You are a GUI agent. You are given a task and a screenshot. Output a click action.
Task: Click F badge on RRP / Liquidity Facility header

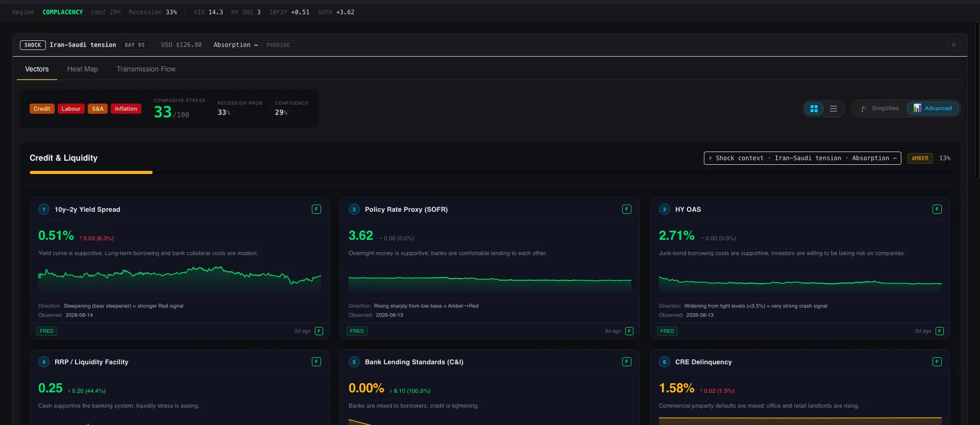click(316, 362)
